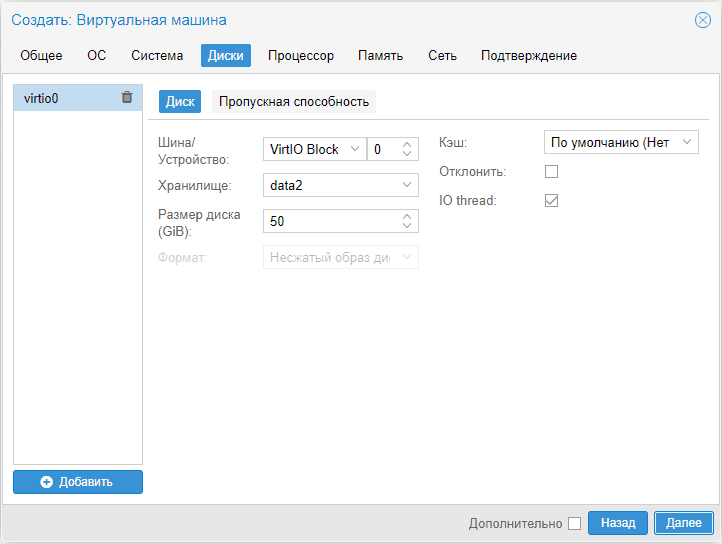Open the data2 storage dropdown

pos(407,185)
